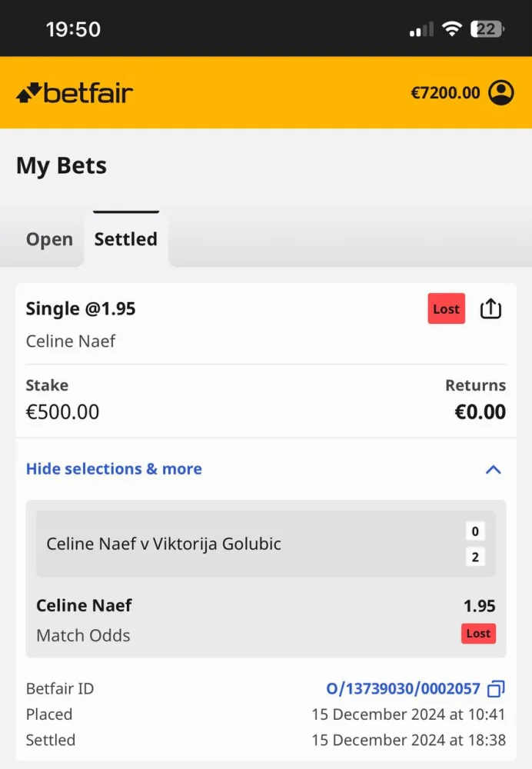Click Hide selections & more
This screenshot has height=769, width=532.
click(114, 469)
